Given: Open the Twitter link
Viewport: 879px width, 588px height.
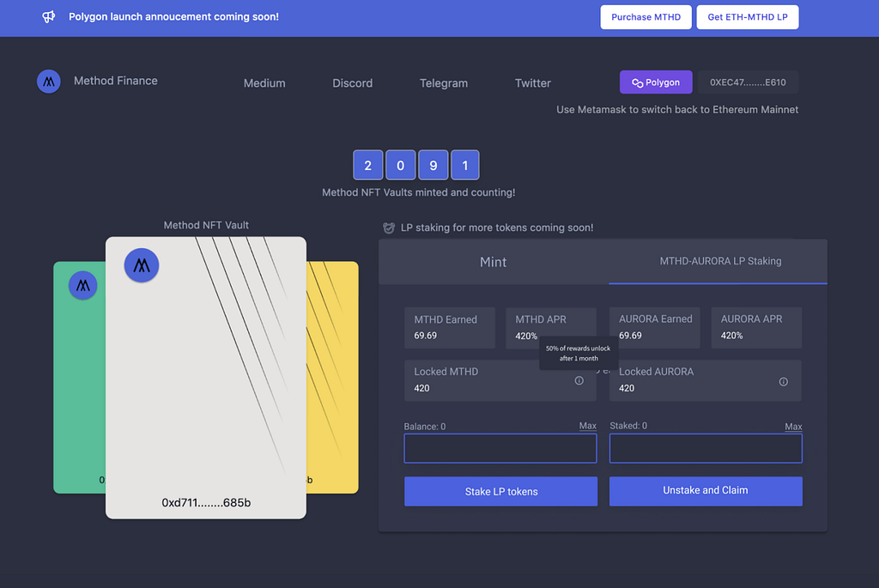Looking at the screenshot, I should click(533, 83).
